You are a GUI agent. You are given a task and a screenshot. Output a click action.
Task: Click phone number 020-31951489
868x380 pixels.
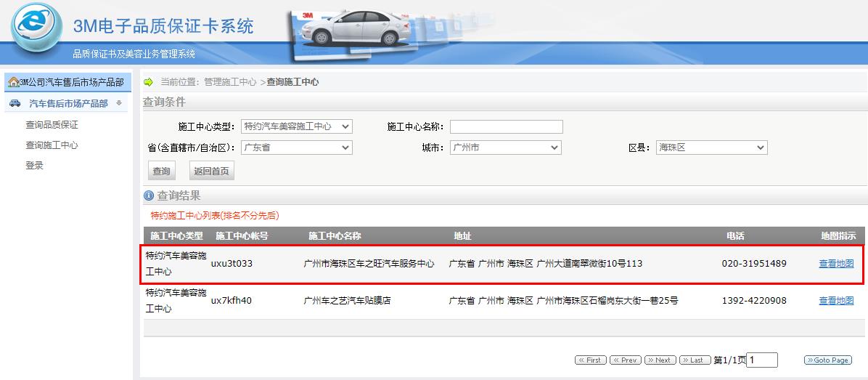[x=754, y=264]
